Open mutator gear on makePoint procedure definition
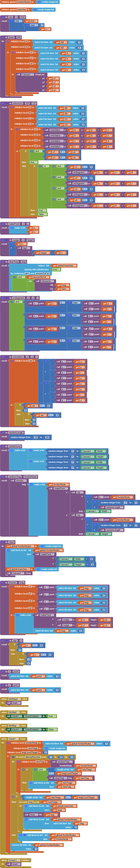 pyautogui.click(x=3, y=224)
